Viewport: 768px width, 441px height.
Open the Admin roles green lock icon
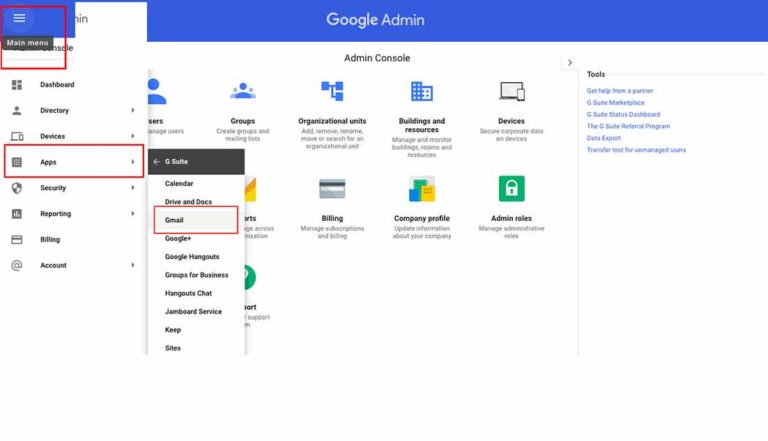pyautogui.click(x=511, y=189)
